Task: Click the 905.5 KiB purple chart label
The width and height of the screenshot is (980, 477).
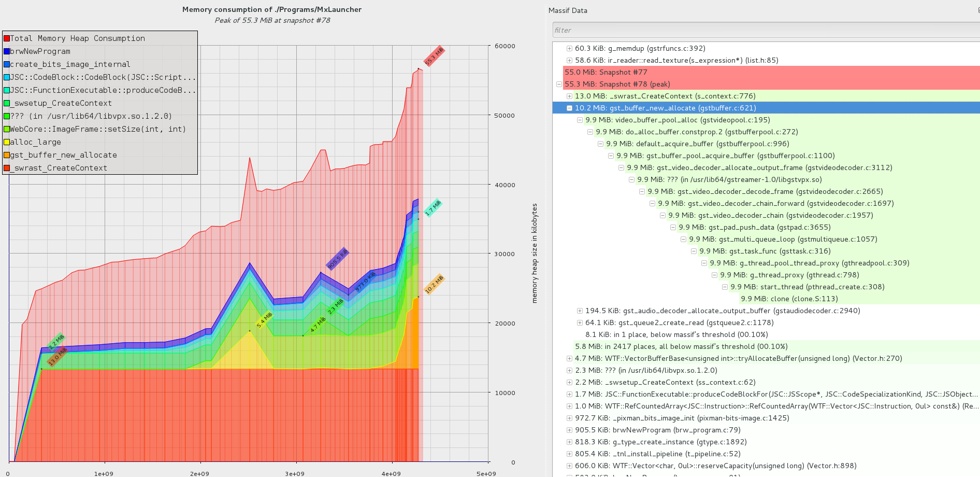Action: [x=337, y=259]
